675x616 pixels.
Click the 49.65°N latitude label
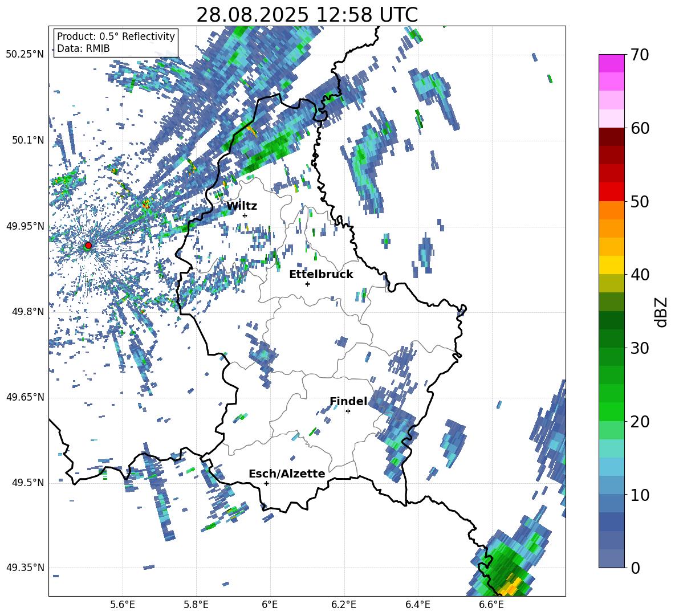[x=25, y=397]
